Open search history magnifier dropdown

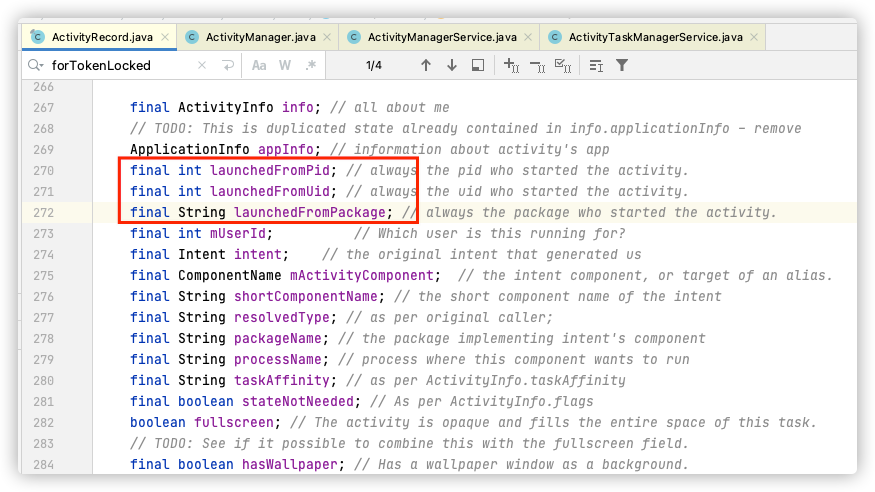point(35,65)
